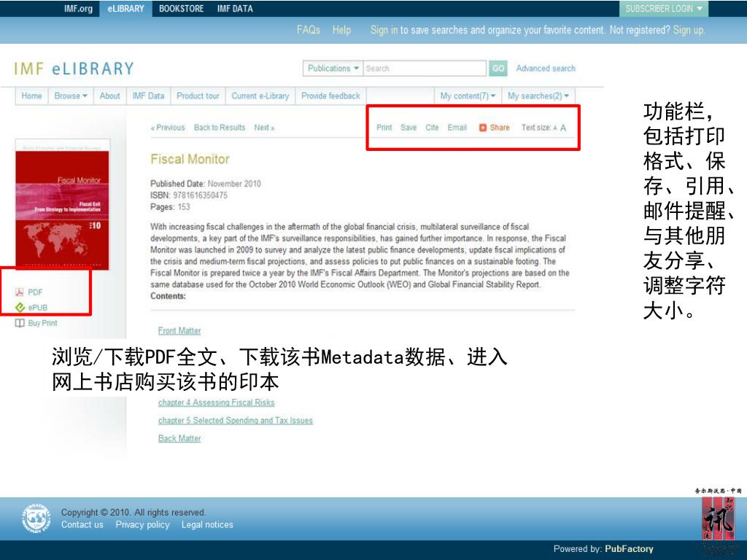Open the Product tour menu item

pyautogui.click(x=198, y=96)
